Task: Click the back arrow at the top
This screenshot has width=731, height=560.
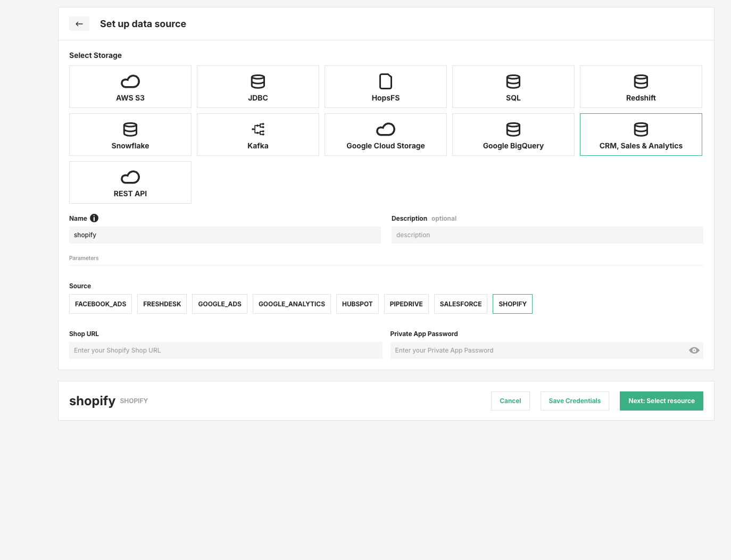Action: 79,23
